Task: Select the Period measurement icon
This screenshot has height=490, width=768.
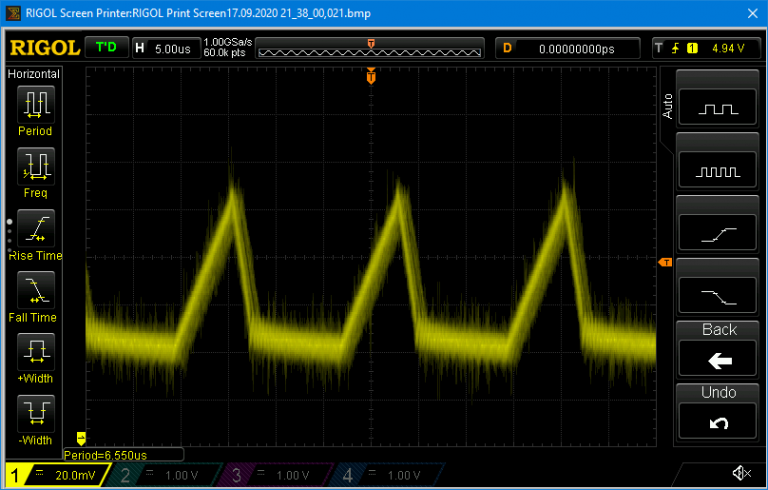Action: point(37,103)
